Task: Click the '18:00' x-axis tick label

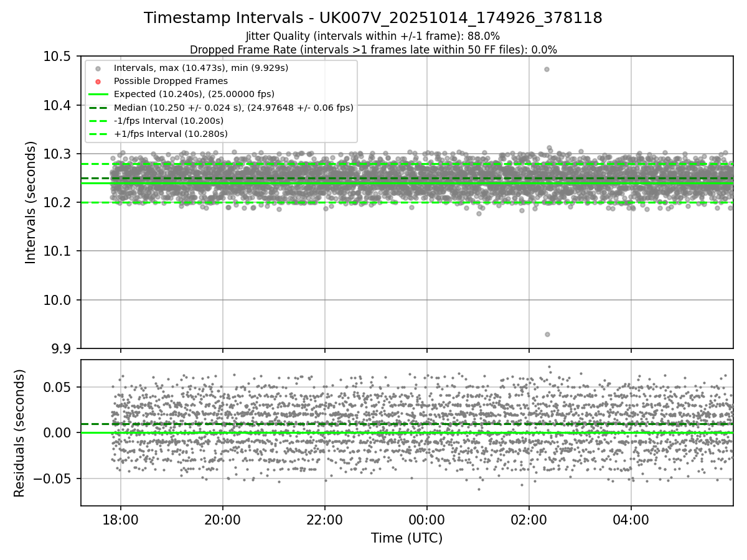Action: [121, 518]
